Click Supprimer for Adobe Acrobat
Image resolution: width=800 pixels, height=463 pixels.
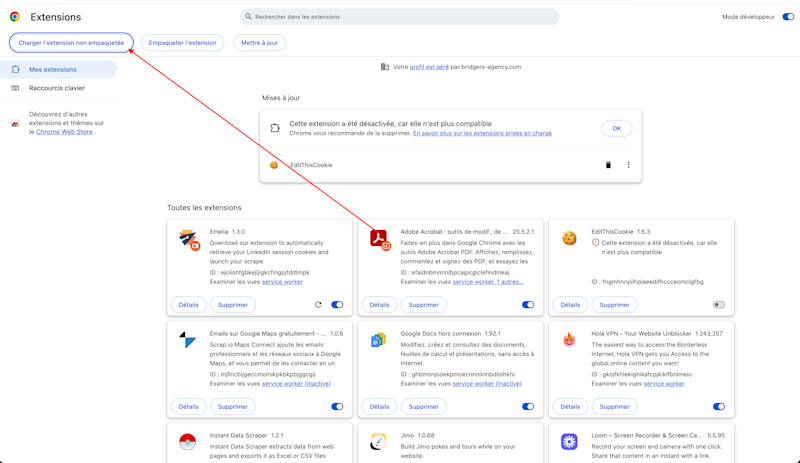click(423, 305)
